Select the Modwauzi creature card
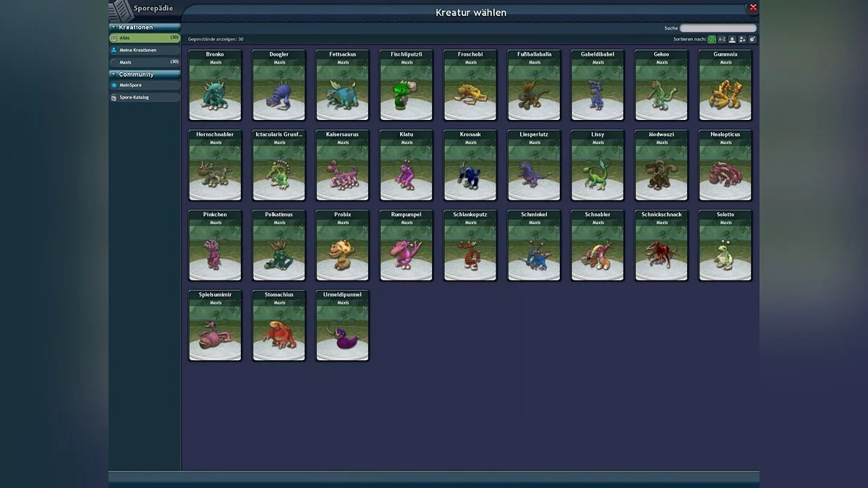 click(x=662, y=166)
